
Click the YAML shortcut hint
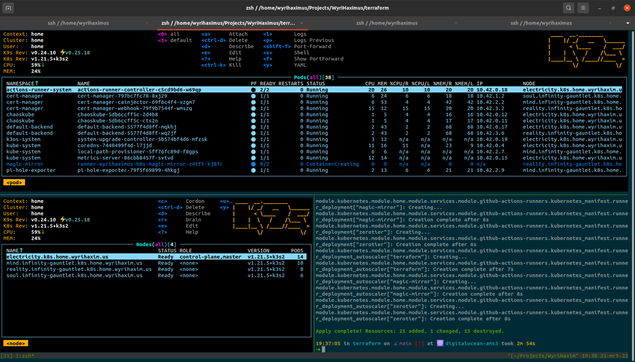click(x=300, y=65)
